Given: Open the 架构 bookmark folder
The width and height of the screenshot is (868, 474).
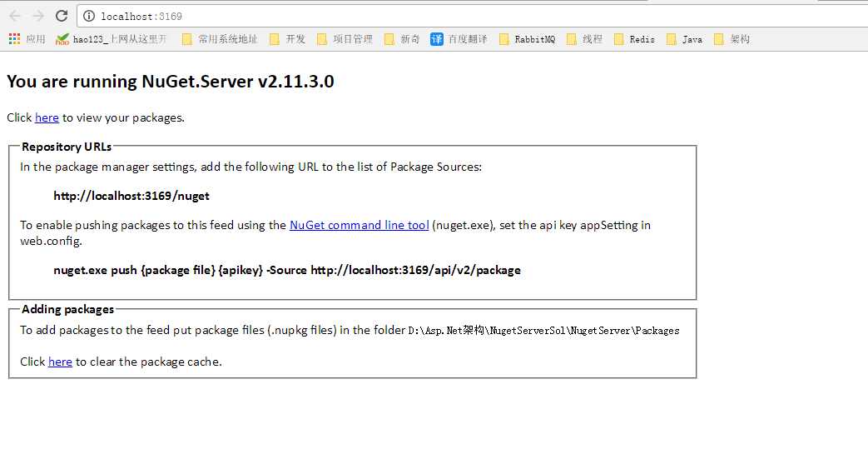Looking at the screenshot, I should pyautogui.click(x=732, y=39).
